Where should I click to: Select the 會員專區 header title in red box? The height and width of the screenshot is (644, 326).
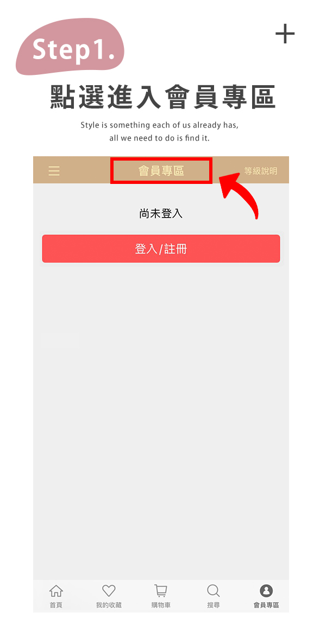[161, 171]
